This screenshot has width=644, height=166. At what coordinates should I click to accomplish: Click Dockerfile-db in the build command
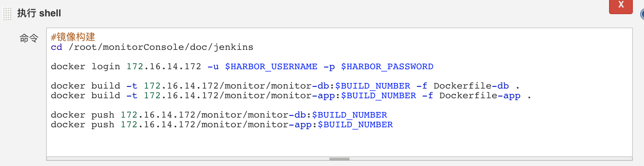[x=471, y=86]
